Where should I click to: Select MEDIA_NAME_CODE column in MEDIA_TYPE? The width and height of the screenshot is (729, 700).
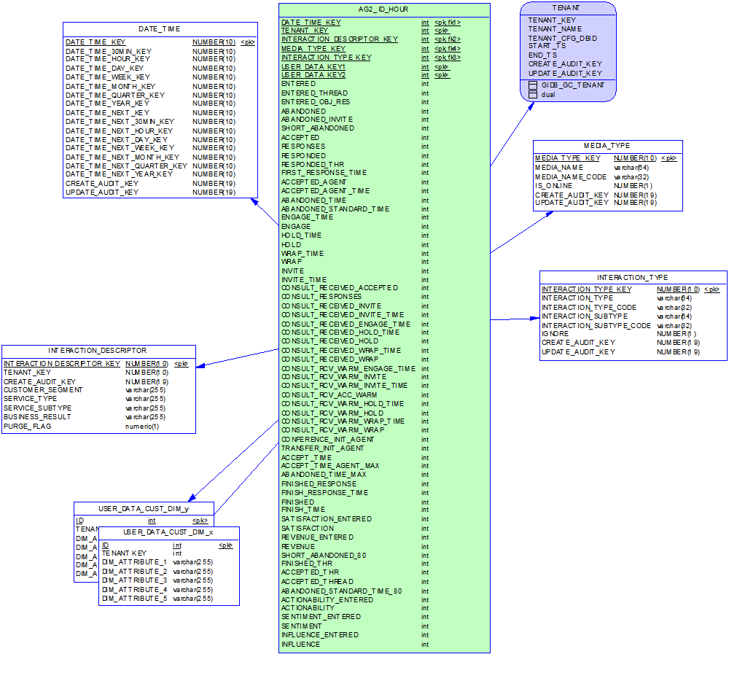(x=571, y=176)
